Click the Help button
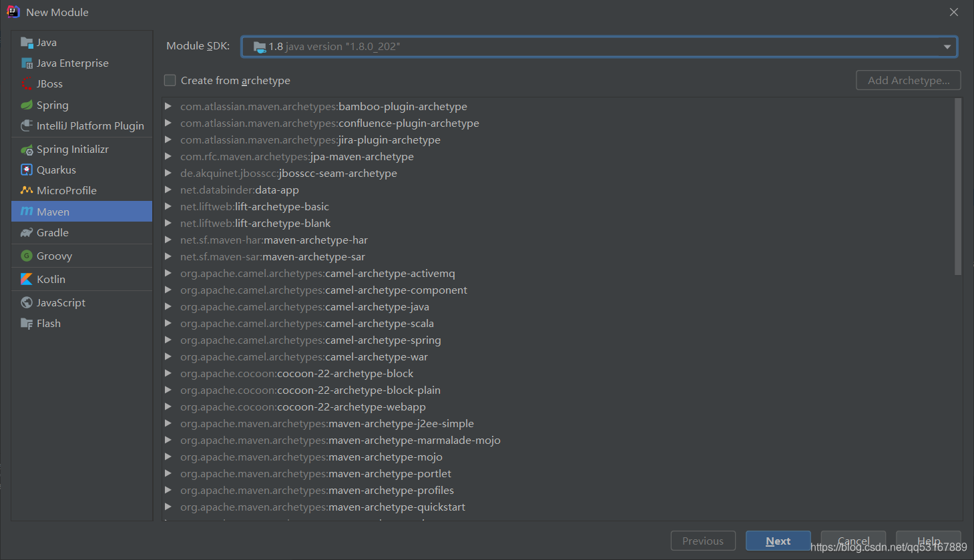 pos(929,541)
